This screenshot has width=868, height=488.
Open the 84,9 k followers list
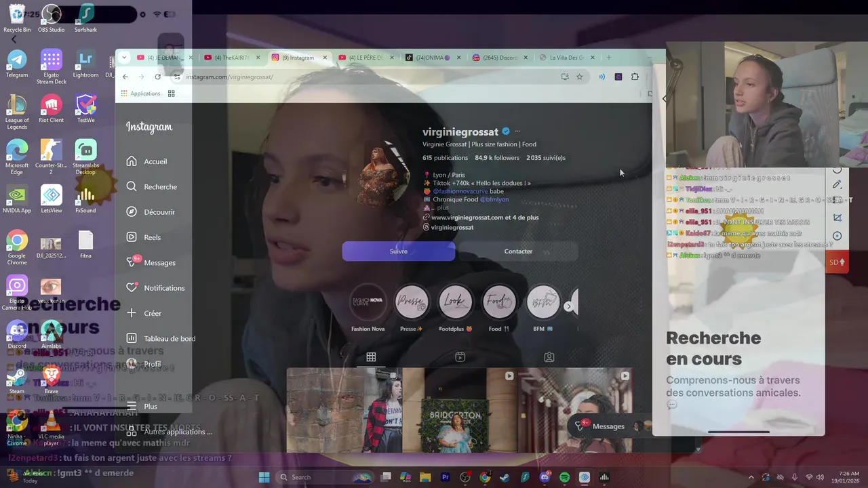[x=497, y=158]
